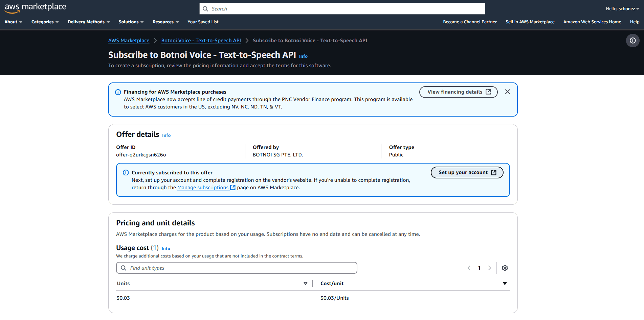Click external link icon beside Manage subscriptions

[x=233, y=188]
